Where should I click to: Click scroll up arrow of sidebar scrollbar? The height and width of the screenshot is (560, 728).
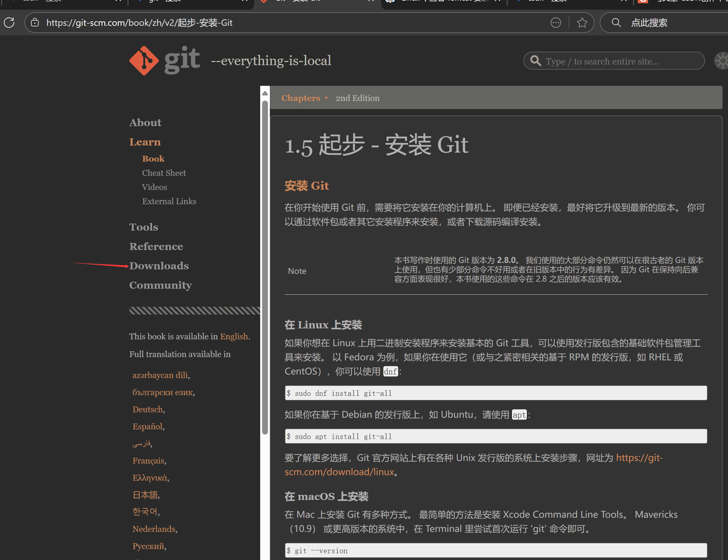coord(265,93)
